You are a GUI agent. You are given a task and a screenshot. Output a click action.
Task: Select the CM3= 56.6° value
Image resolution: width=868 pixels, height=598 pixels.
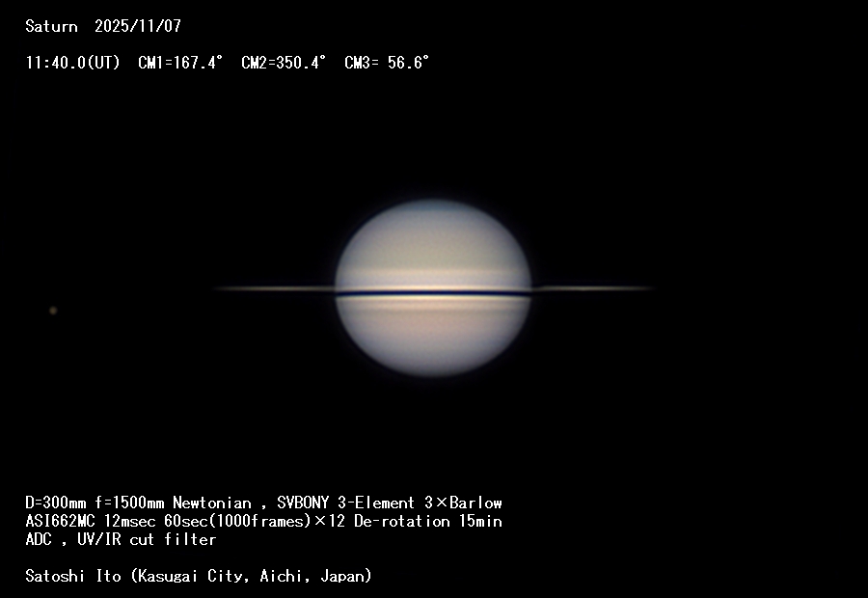click(x=387, y=63)
